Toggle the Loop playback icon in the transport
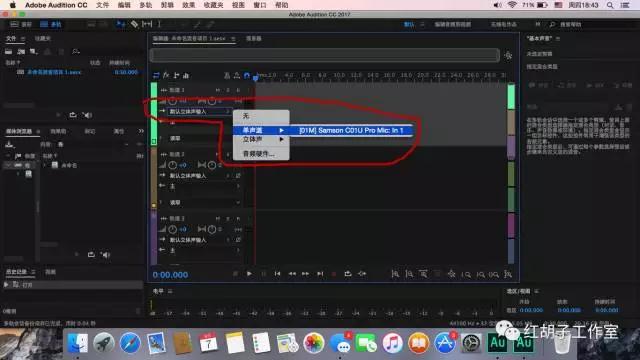 [x=348, y=274]
